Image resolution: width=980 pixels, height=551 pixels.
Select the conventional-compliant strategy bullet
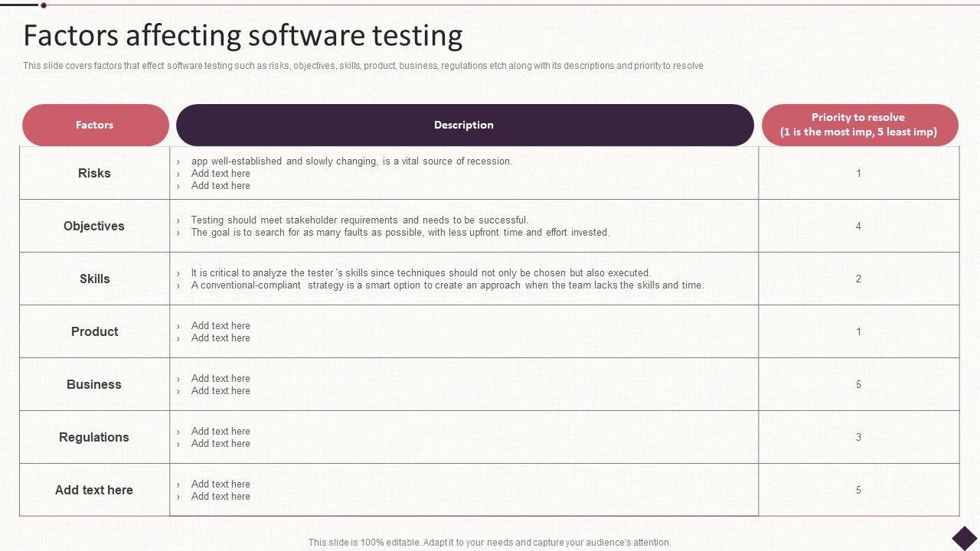point(447,285)
